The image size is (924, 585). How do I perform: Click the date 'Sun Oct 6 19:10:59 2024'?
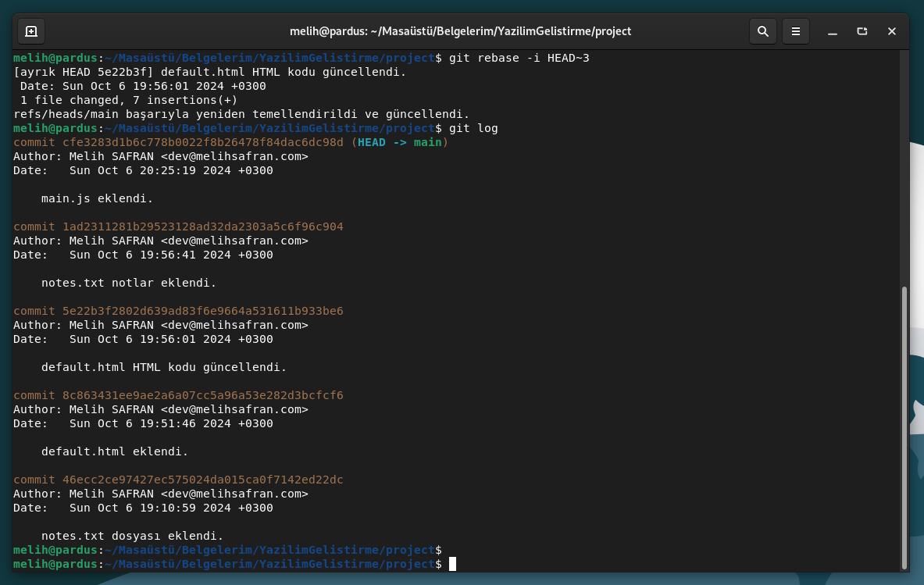coord(150,507)
